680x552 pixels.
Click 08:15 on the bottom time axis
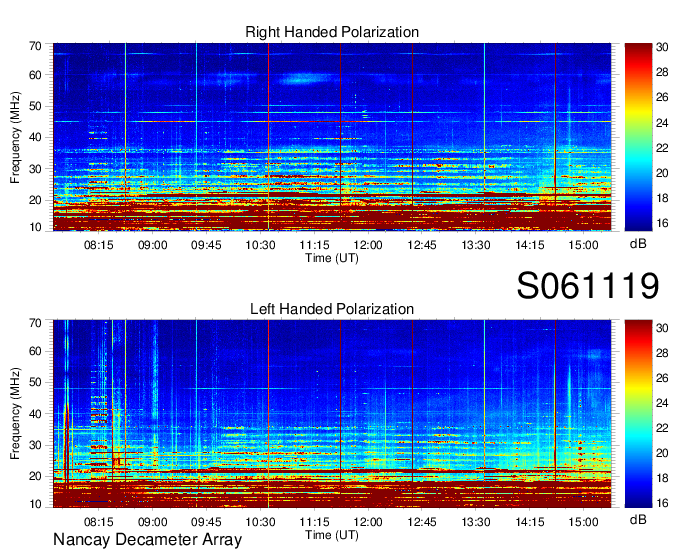[x=98, y=522]
